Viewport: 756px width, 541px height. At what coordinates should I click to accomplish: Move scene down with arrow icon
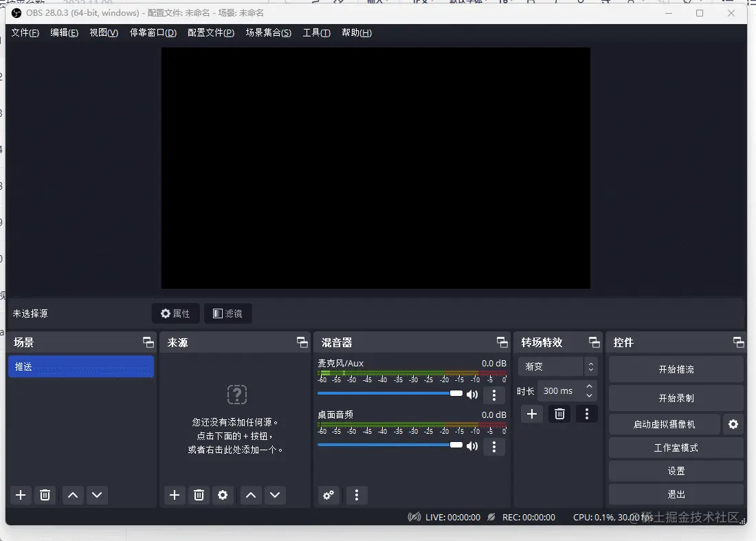click(x=97, y=495)
